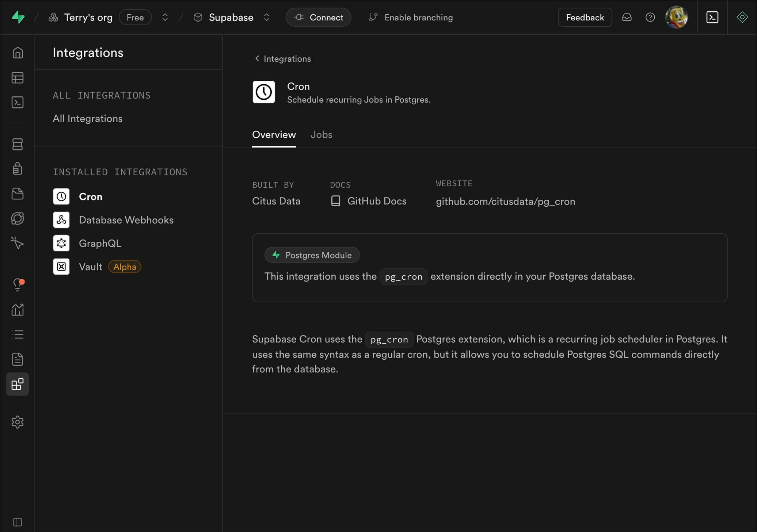Image resolution: width=757 pixels, height=532 pixels.
Task: Open Project Settings gear icon
Action: (18, 422)
